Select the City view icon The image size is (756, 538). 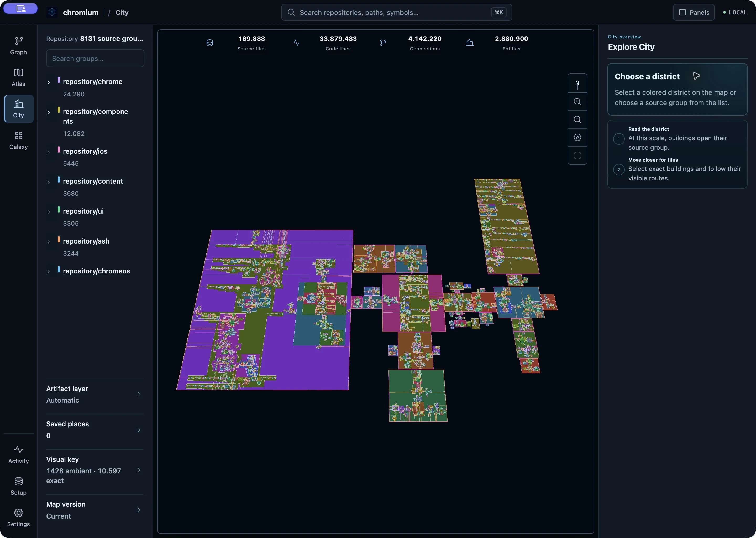point(19,104)
